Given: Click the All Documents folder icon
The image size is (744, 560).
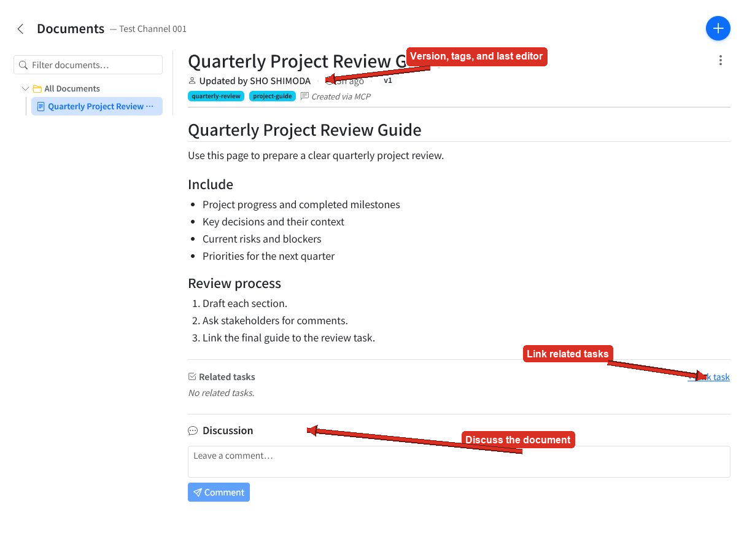Looking at the screenshot, I should tap(37, 88).
